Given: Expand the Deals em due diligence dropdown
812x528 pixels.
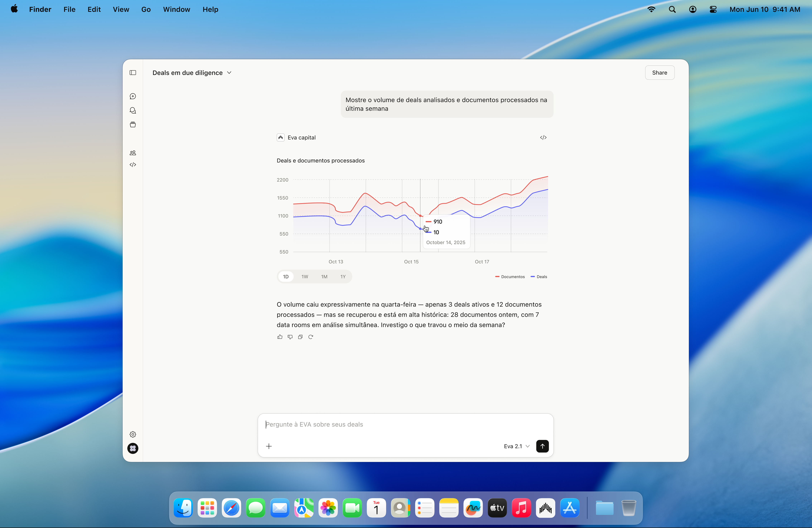Looking at the screenshot, I should 192,73.
